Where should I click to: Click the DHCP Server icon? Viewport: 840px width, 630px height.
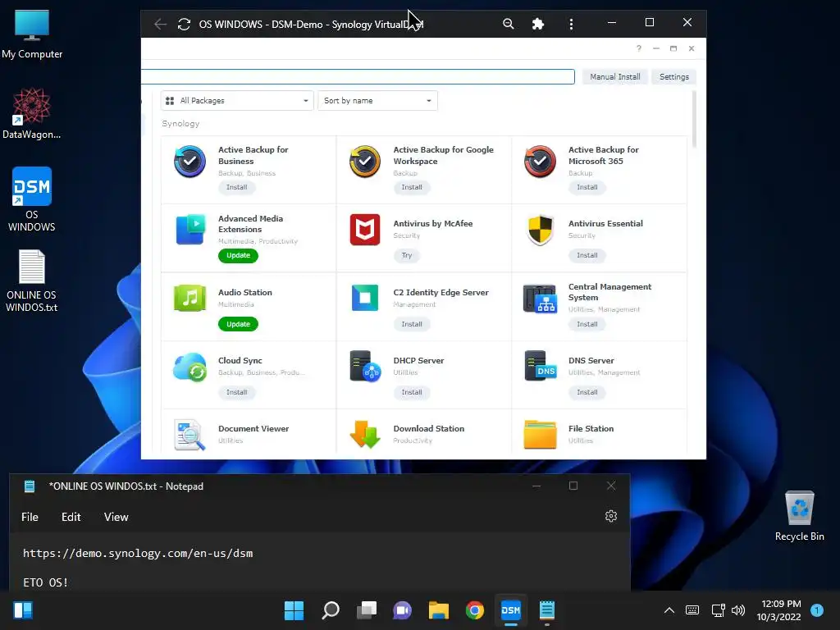coord(365,366)
